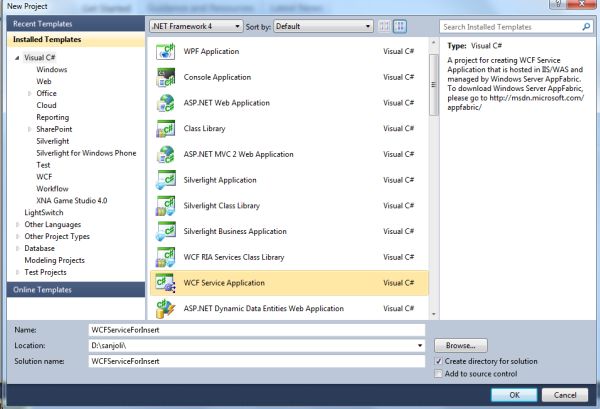Open the Sort by Default dropdown
The width and height of the screenshot is (600, 409).
323,26
